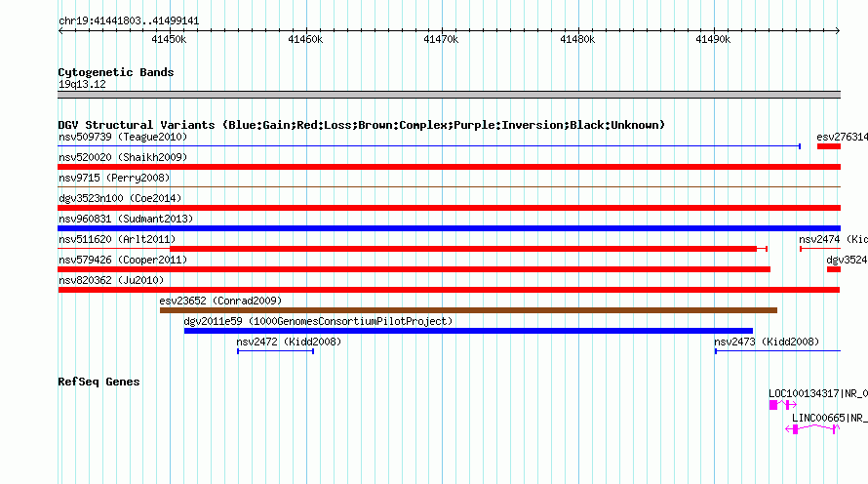Open the Cytogenetic Bands track title
Viewport: 868px width, 484px height.
pyautogui.click(x=116, y=72)
